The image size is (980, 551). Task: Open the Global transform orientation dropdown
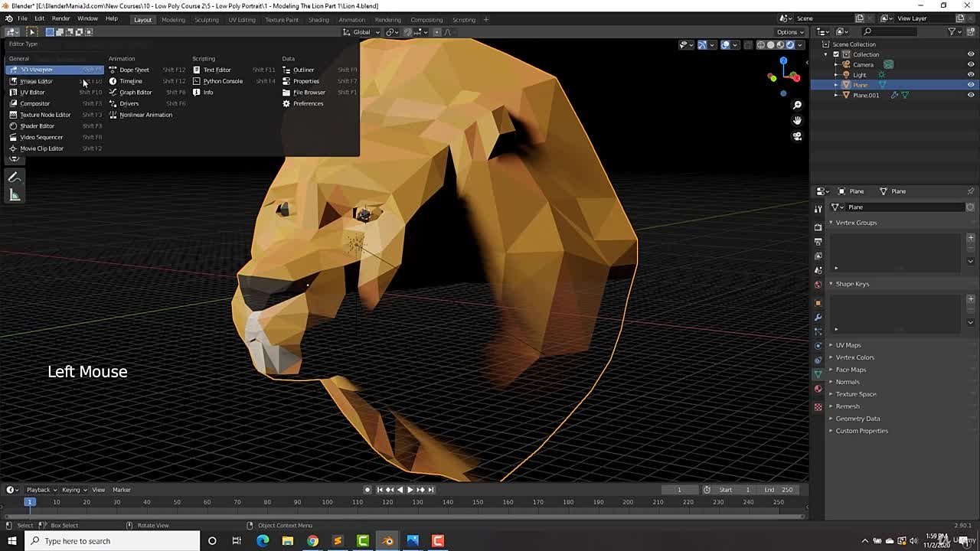[361, 32]
